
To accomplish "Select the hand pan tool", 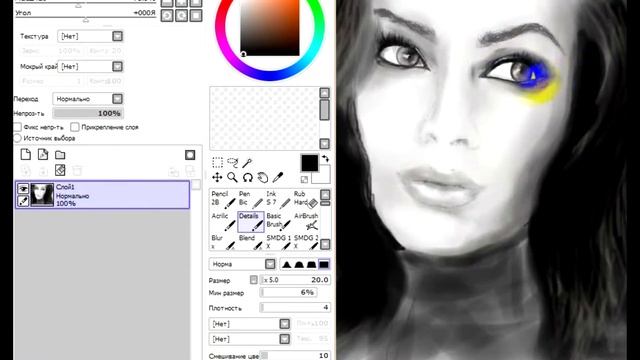I will 262,177.
